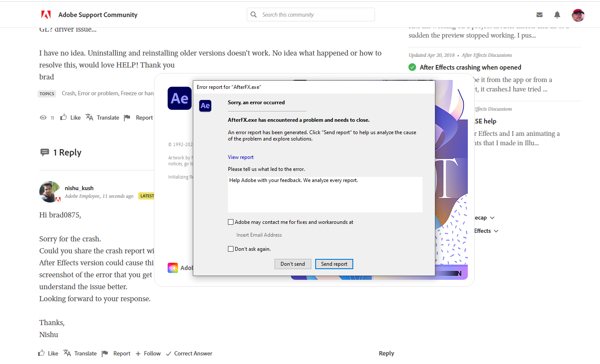Dismiss the crash dialog with Don't send
Image resolution: width=600 pixels, height=364 pixels.
click(293, 264)
